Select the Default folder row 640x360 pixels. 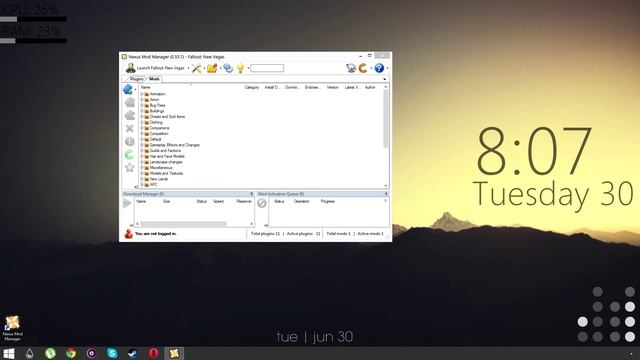click(x=155, y=139)
